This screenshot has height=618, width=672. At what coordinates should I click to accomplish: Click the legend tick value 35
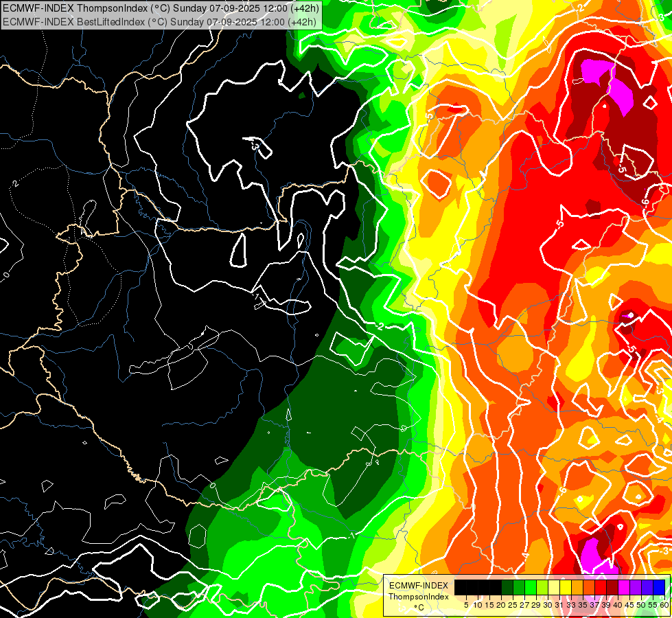583,605
